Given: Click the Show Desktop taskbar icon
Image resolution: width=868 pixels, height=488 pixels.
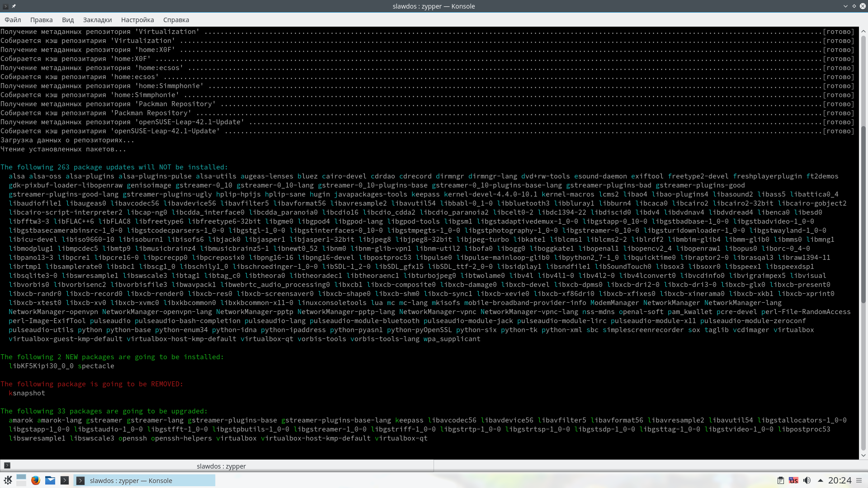Looking at the screenshot, I should coord(21,480).
